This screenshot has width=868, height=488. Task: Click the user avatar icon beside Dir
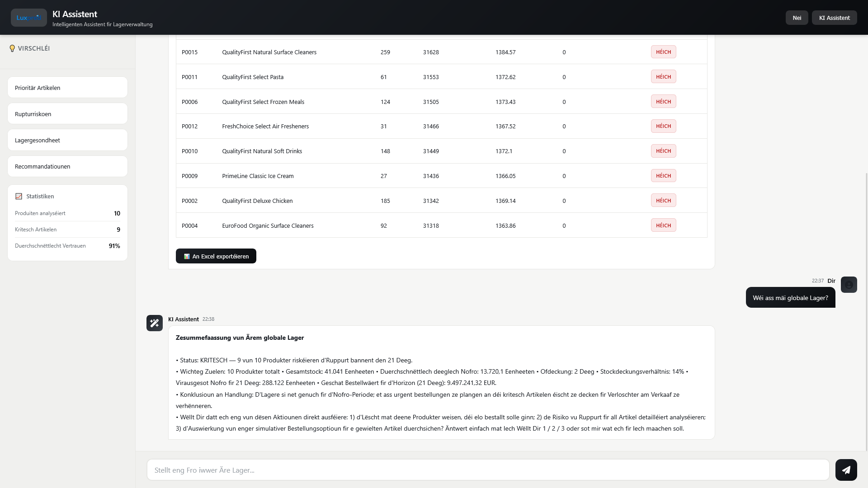tap(849, 285)
